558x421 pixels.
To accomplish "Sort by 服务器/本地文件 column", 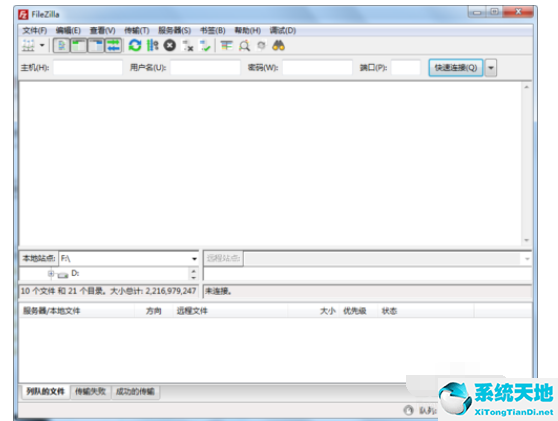I will point(77,311).
